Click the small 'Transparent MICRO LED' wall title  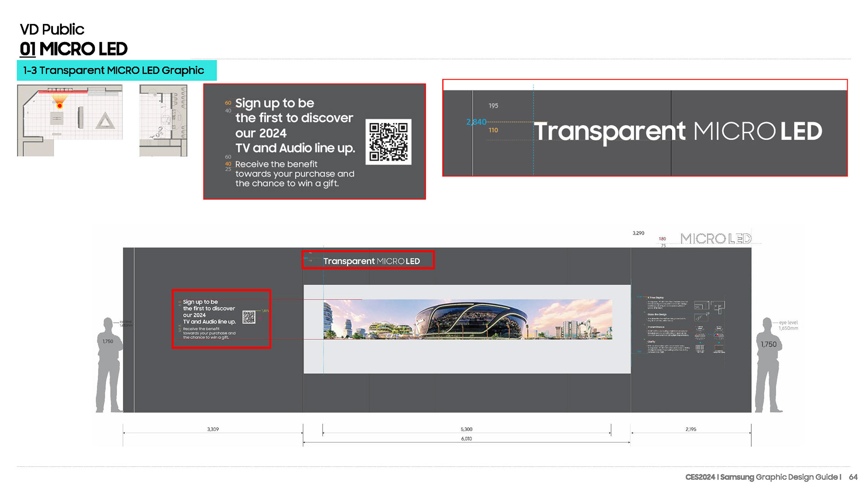tap(372, 261)
